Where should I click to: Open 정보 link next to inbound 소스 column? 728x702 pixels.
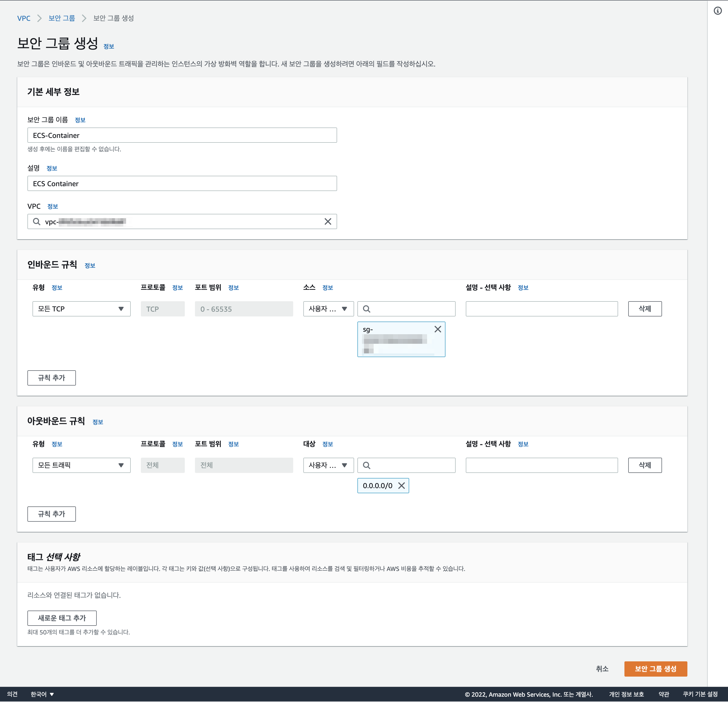click(328, 288)
